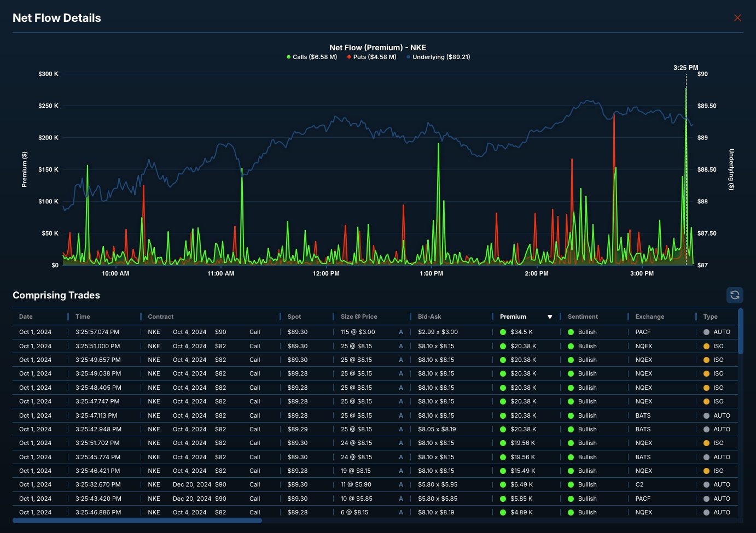The image size is (756, 533).
Task: Click gray AUTO type dot in PACF $34.5 K row
Action: (706, 332)
